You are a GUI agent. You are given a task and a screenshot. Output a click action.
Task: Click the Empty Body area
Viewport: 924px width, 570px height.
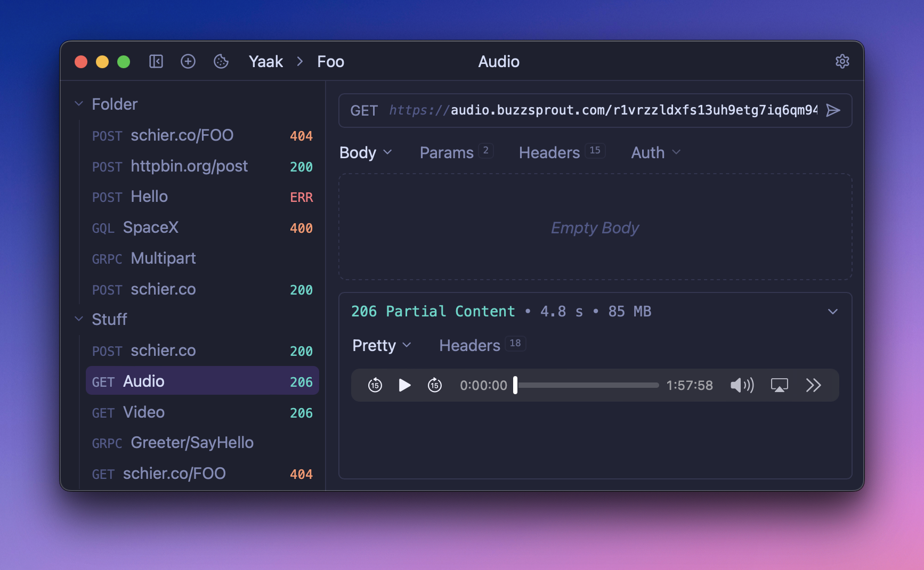595,227
